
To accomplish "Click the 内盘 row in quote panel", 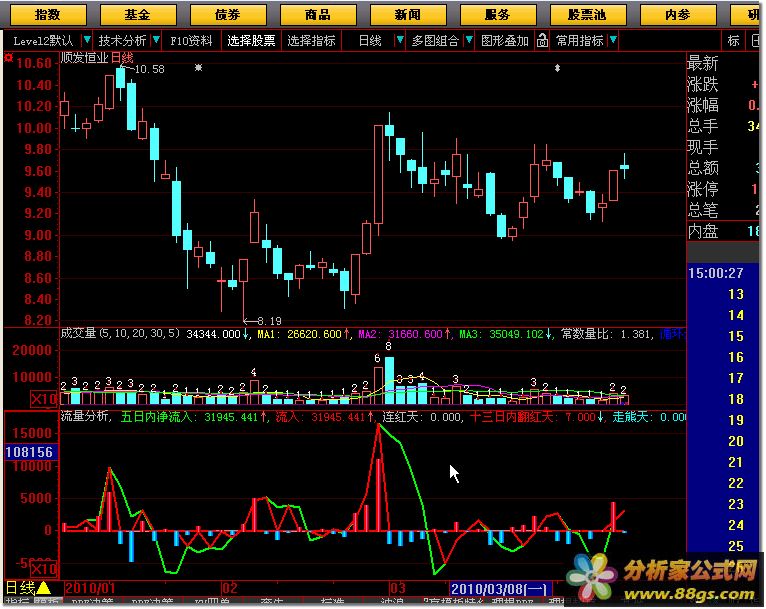I will click(723, 231).
